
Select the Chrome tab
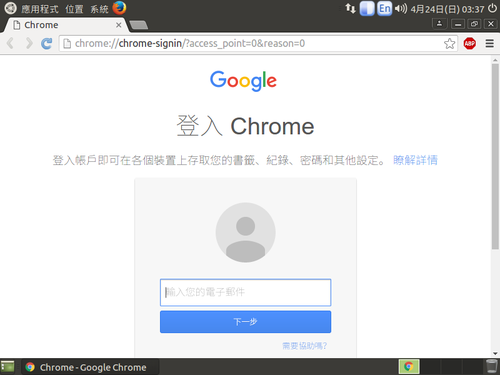65,25
